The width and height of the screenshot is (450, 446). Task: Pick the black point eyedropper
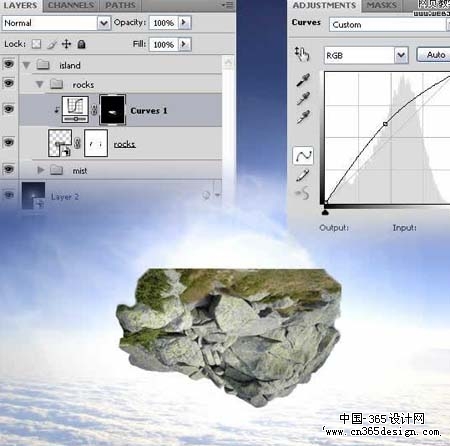click(303, 80)
